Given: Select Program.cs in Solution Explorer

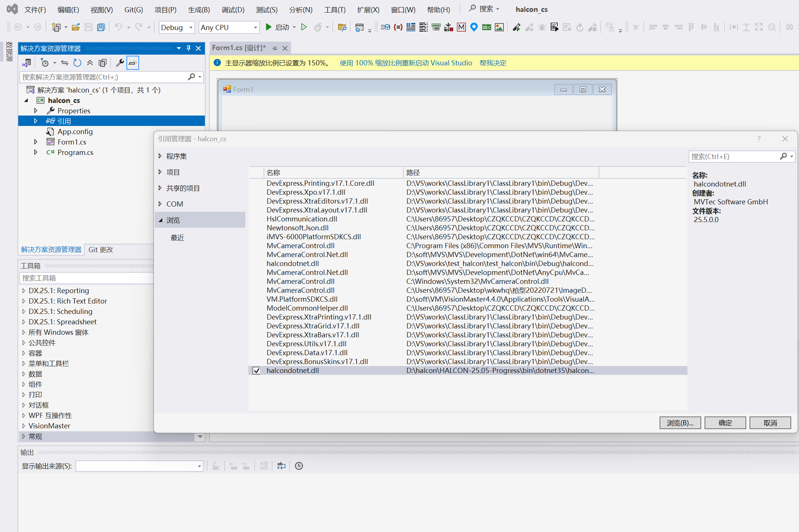Looking at the screenshot, I should [x=75, y=152].
